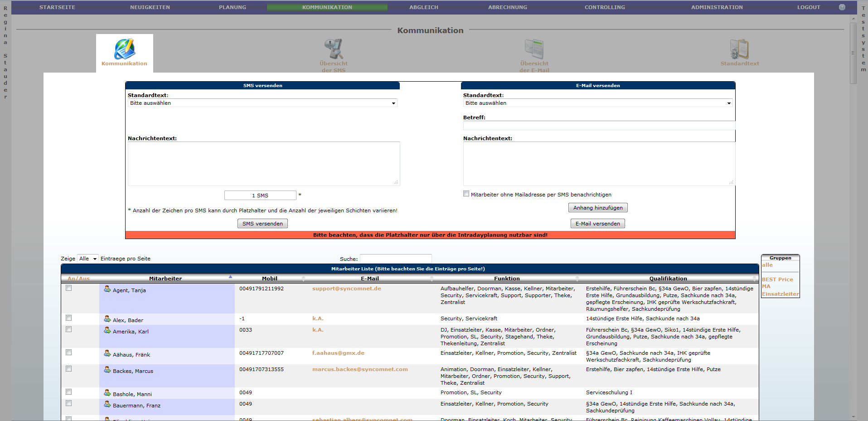
Task: Toggle An/Aus select-all header
Action: pyautogui.click(x=78, y=279)
